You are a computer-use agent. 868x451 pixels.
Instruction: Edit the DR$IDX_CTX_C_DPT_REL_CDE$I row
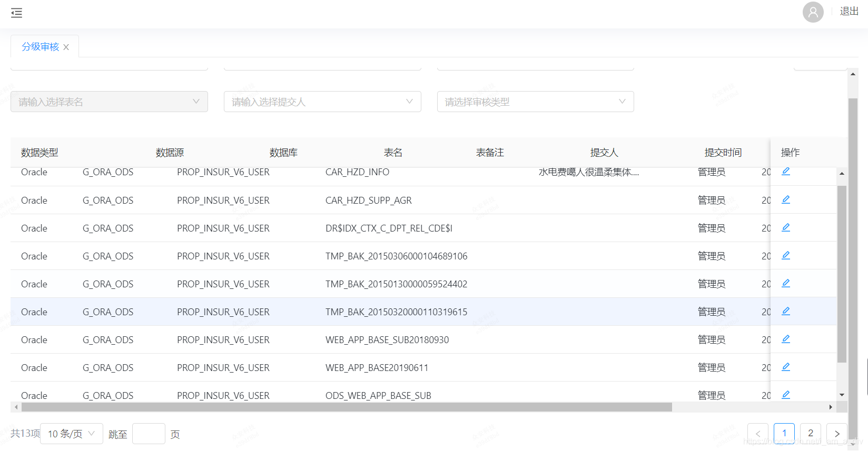[x=786, y=227]
